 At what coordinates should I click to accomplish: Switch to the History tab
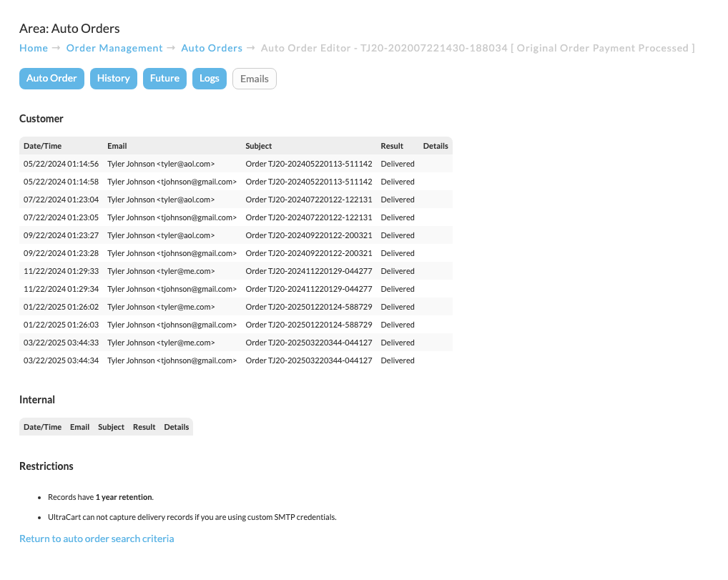coord(113,79)
